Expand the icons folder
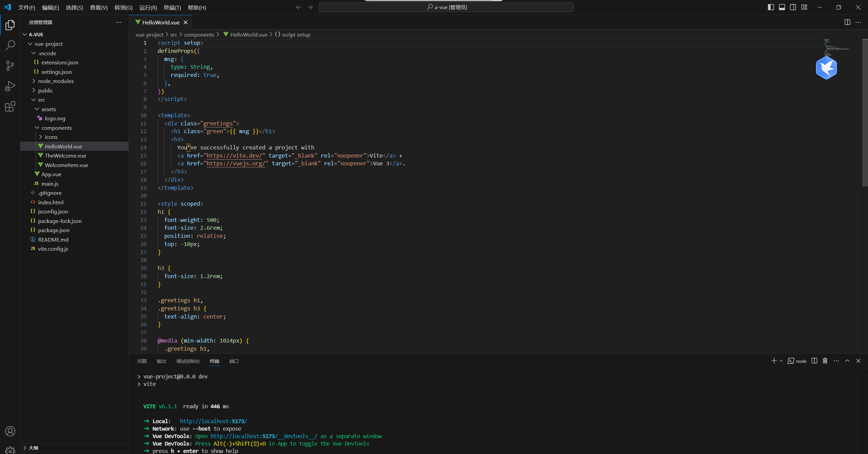This screenshot has height=454, width=868. [x=75, y=137]
